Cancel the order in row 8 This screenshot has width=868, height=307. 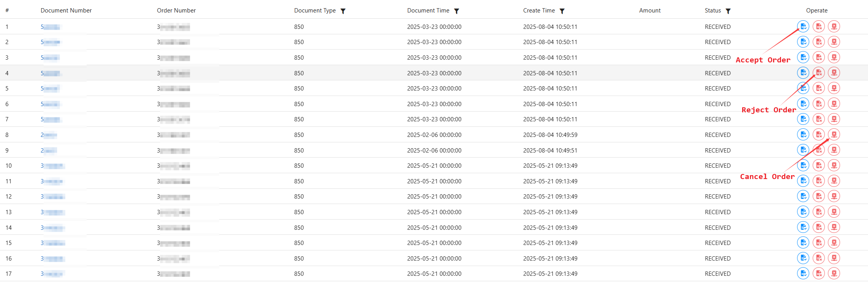click(x=834, y=135)
